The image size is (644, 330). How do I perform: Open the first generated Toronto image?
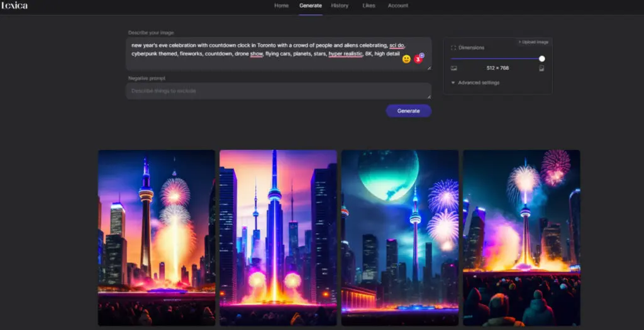click(157, 237)
